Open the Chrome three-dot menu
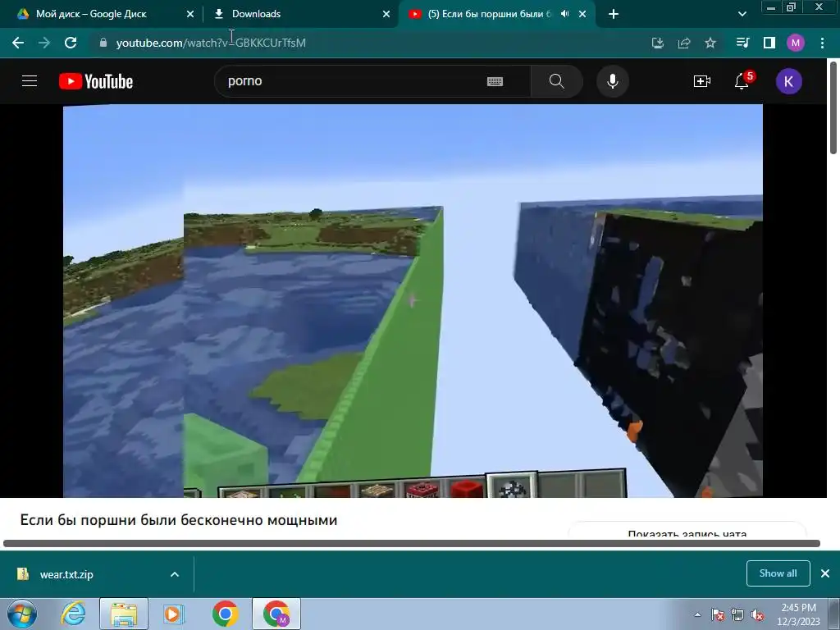 (x=822, y=43)
